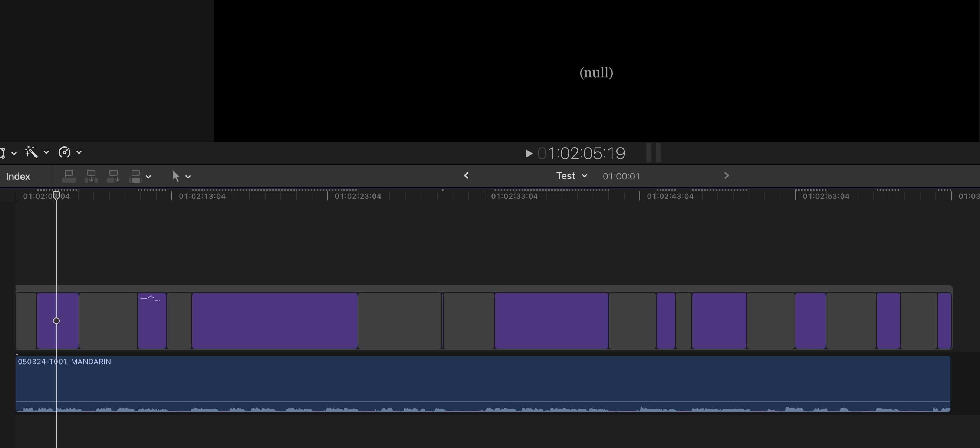Click the Append clip edit icon
The image size is (980, 448).
click(113, 176)
